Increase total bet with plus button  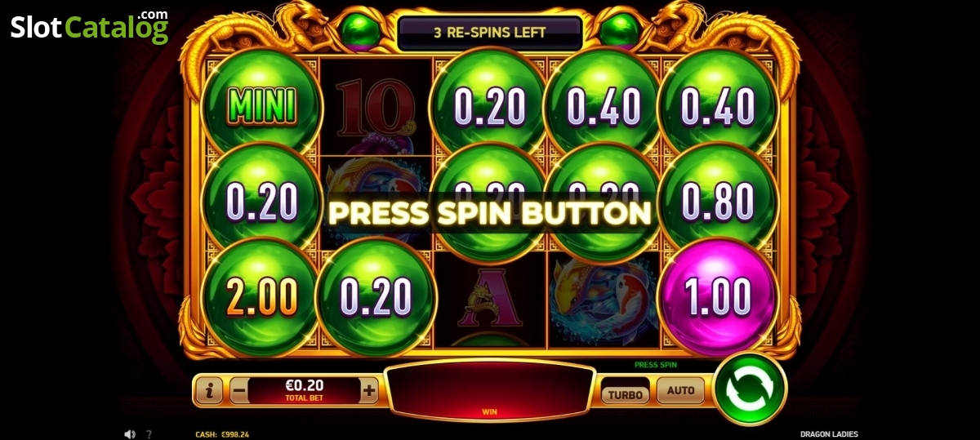[369, 391]
